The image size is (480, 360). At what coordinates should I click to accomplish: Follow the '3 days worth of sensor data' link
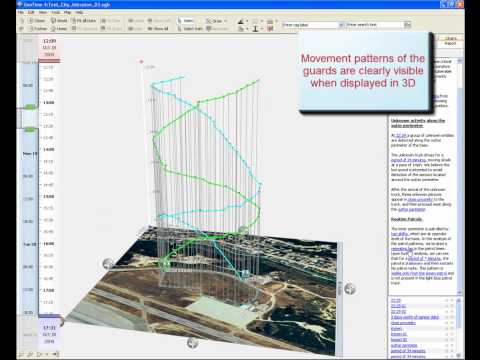415,317
